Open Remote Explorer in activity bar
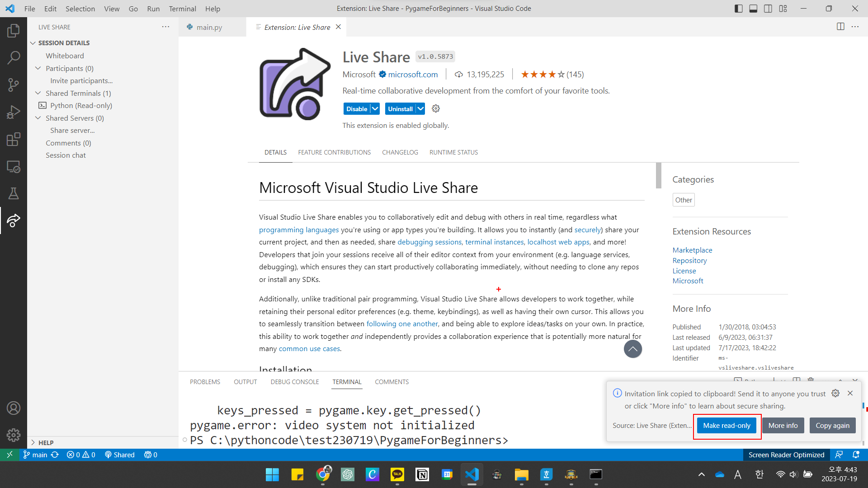The image size is (868, 488). coord(14,167)
